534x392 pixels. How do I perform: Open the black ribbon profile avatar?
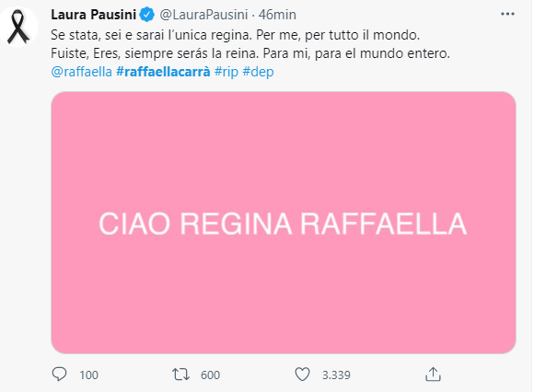19,27
